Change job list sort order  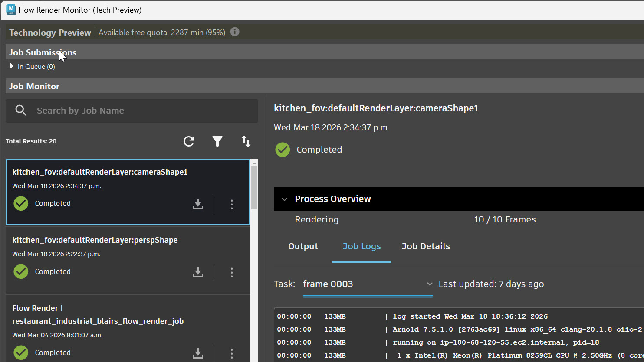coord(246,141)
